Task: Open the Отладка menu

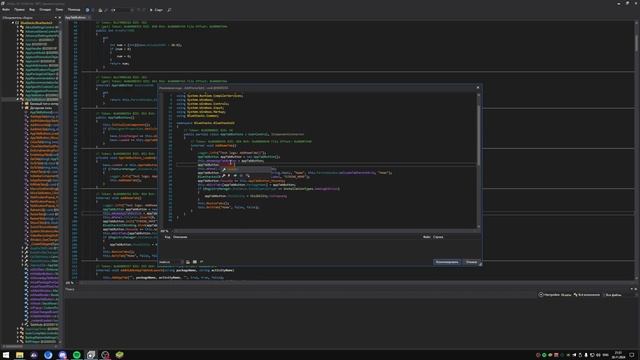Action: [x=45, y=9]
